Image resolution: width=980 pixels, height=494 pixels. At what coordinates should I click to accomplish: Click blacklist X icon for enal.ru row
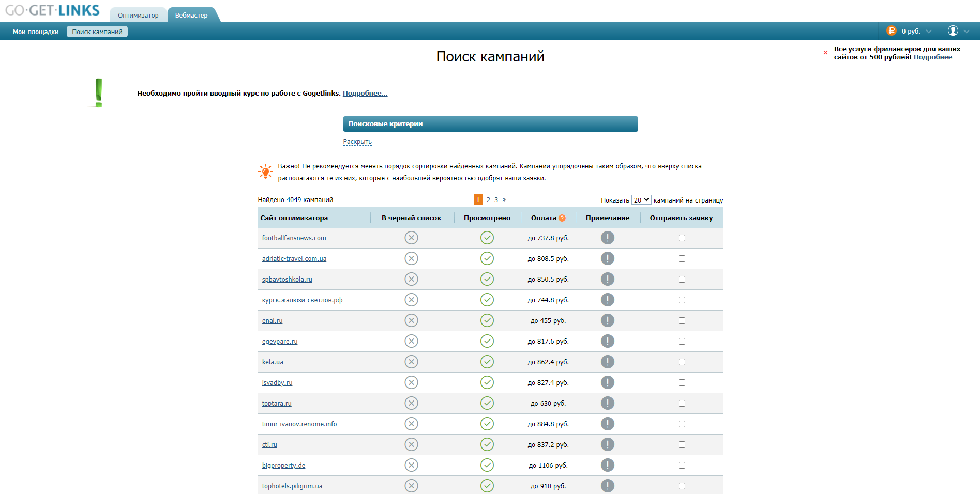411,320
